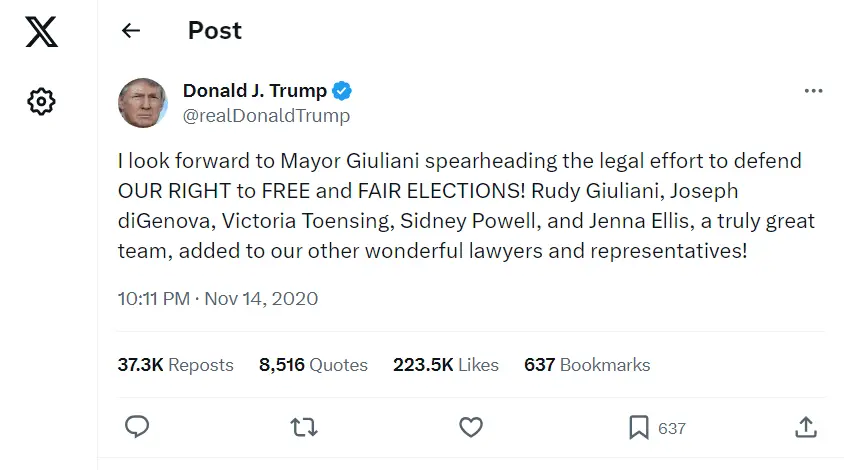Open the settings gear icon
The image size is (844, 470).
click(x=41, y=101)
